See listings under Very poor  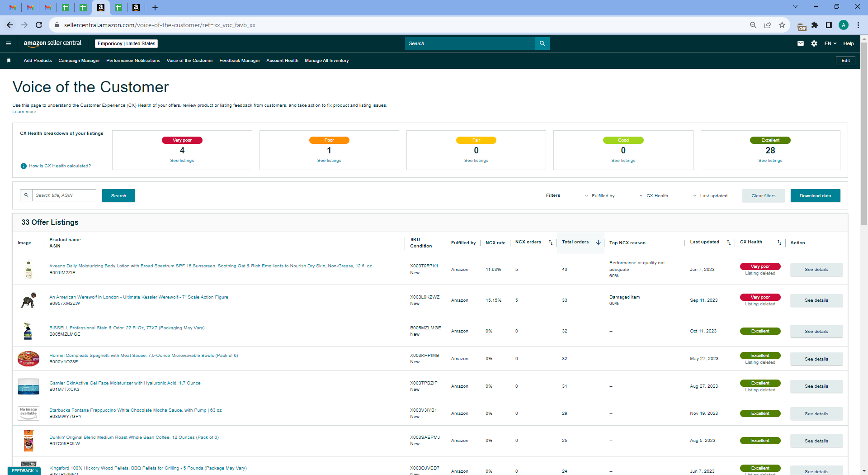click(x=182, y=161)
